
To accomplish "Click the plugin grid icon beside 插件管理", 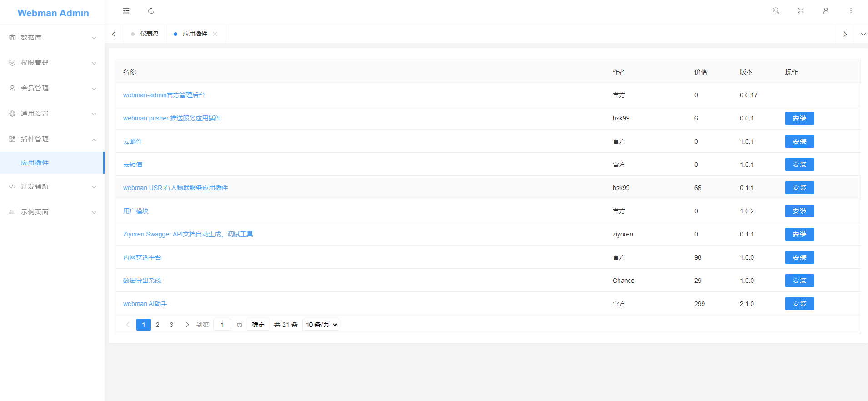I will [x=12, y=139].
